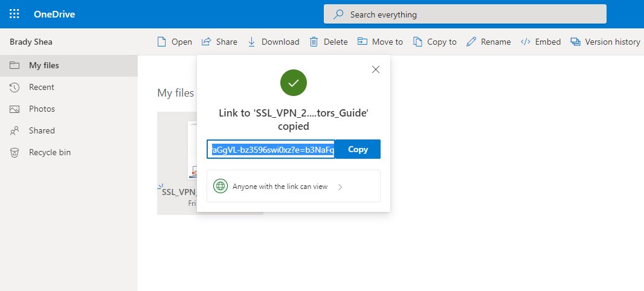This screenshot has width=644, height=291.
Task: Go to Recent in sidebar
Action: point(41,87)
